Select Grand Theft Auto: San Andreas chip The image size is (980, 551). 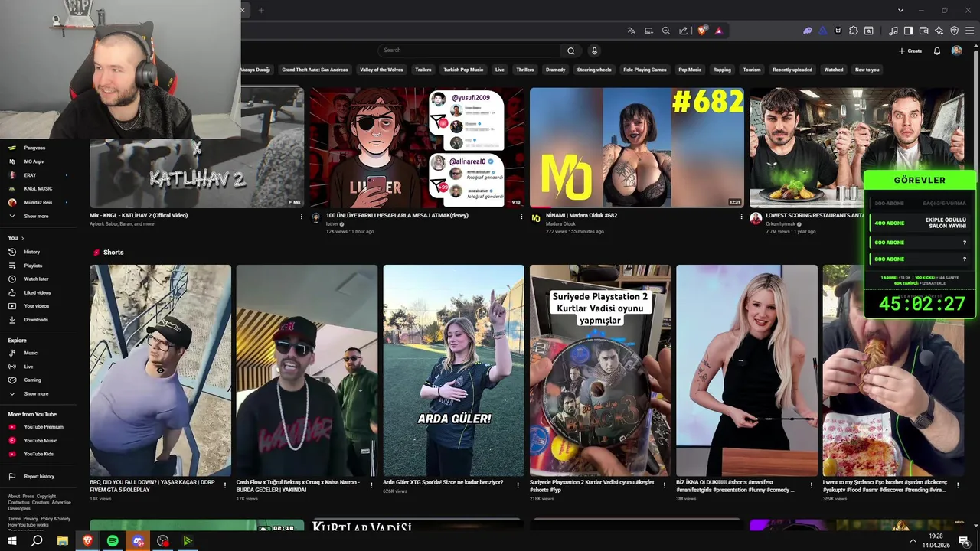[315, 70]
